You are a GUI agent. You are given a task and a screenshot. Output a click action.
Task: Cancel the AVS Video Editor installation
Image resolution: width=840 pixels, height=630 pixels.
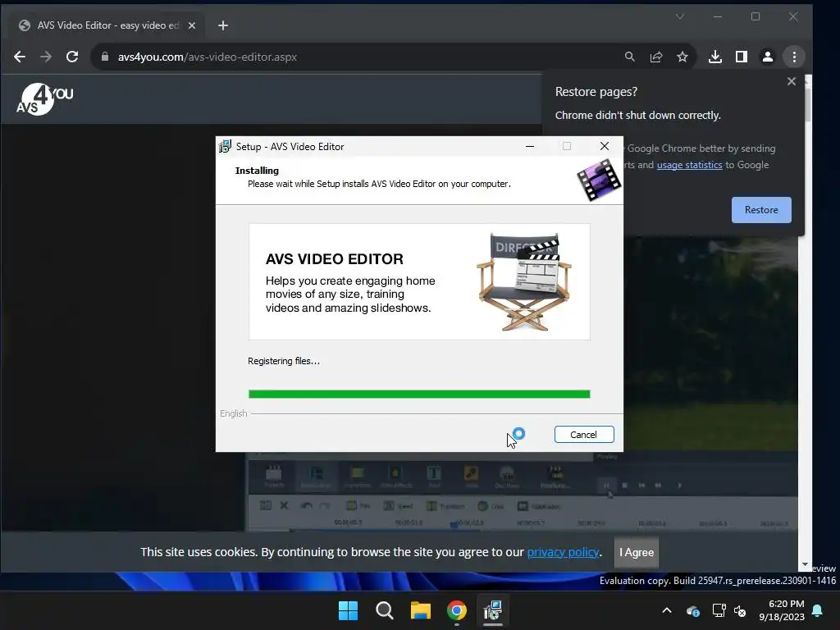(x=584, y=435)
